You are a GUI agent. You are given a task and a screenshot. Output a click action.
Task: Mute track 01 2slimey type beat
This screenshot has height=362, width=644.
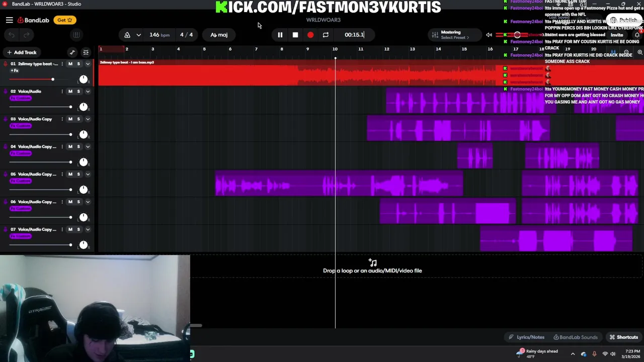coord(70,64)
